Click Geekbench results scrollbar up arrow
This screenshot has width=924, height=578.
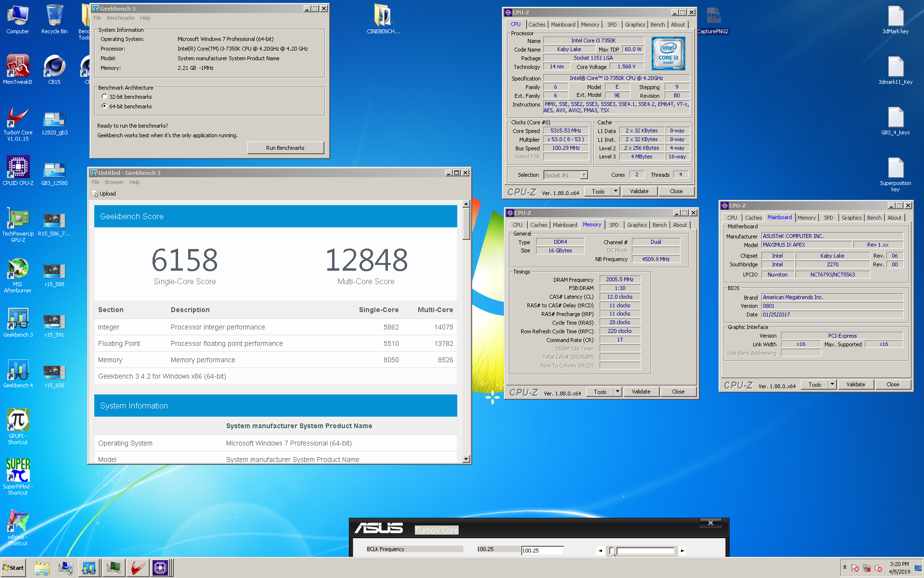point(466,204)
